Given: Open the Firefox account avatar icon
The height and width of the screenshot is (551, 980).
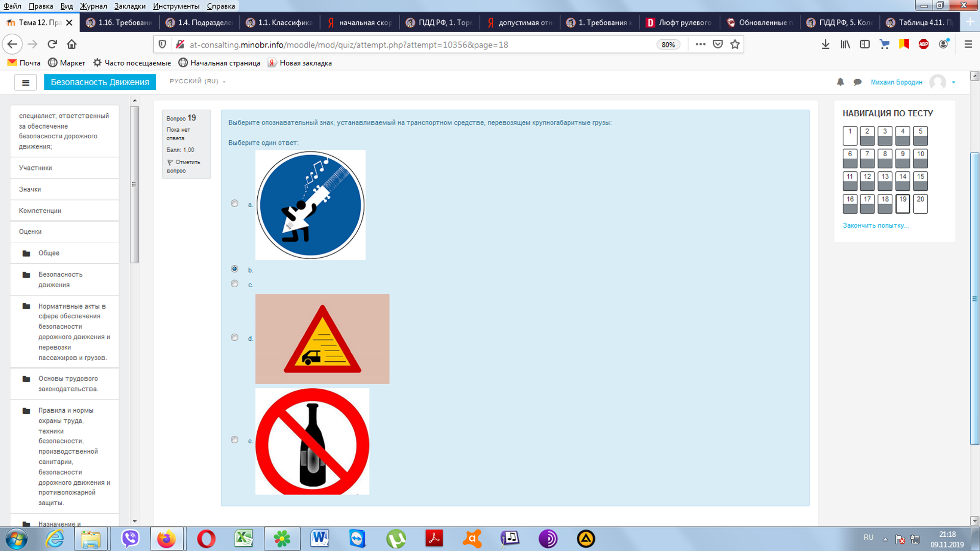Looking at the screenshot, I should [x=944, y=44].
